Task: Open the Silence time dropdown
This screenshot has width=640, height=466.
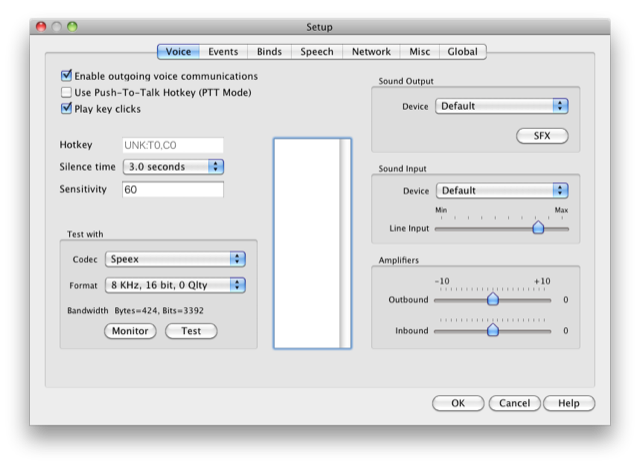Action: [x=173, y=167]
